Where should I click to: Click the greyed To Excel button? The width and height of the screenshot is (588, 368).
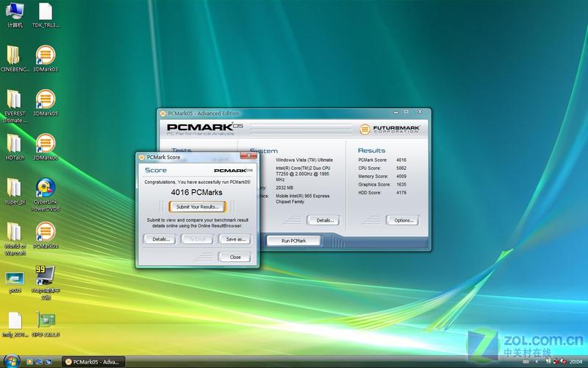[197, 239]
